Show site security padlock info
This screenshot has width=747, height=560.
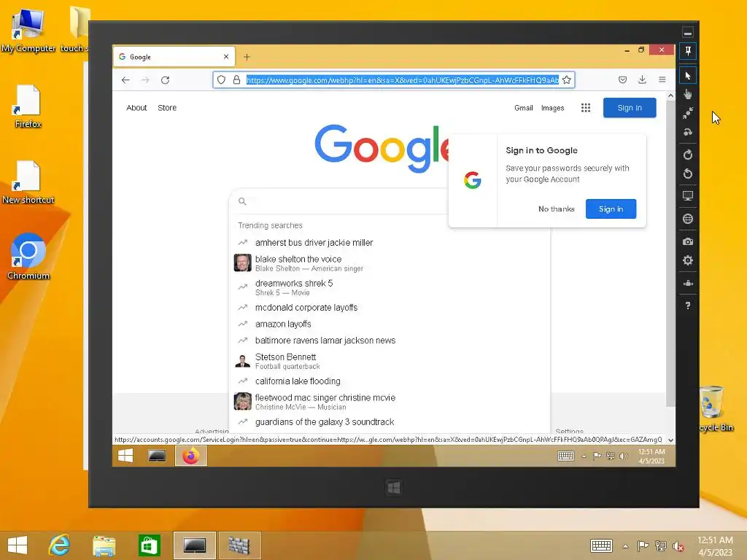point(236,79)
